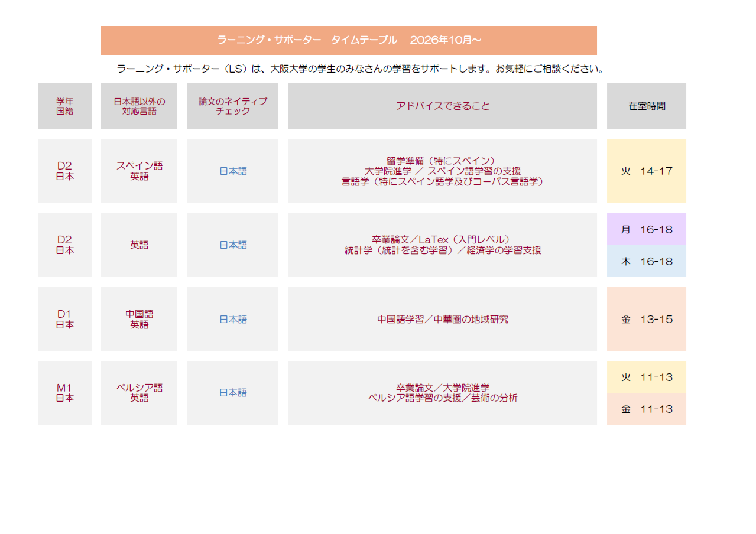The image size is (756, 534).
Task: Click the 中国語 英語 language cell
Action: (139, 319)
